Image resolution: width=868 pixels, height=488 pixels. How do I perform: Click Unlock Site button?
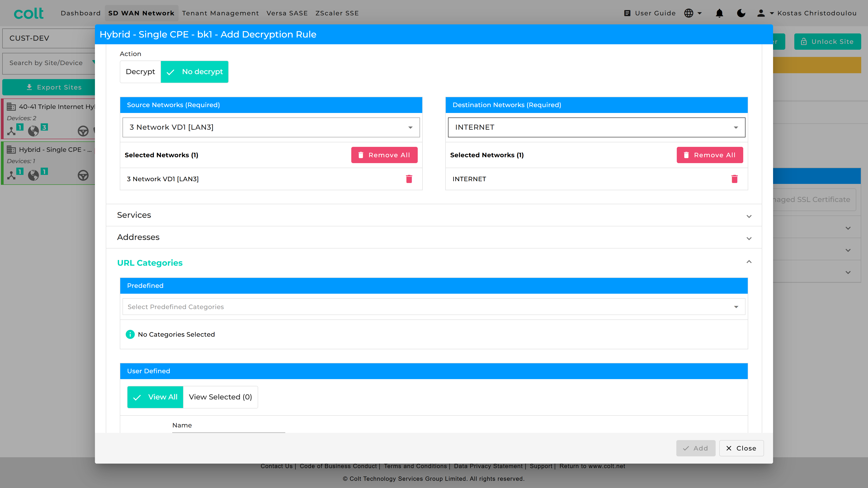pyautogui.click(x=827, y=41)
